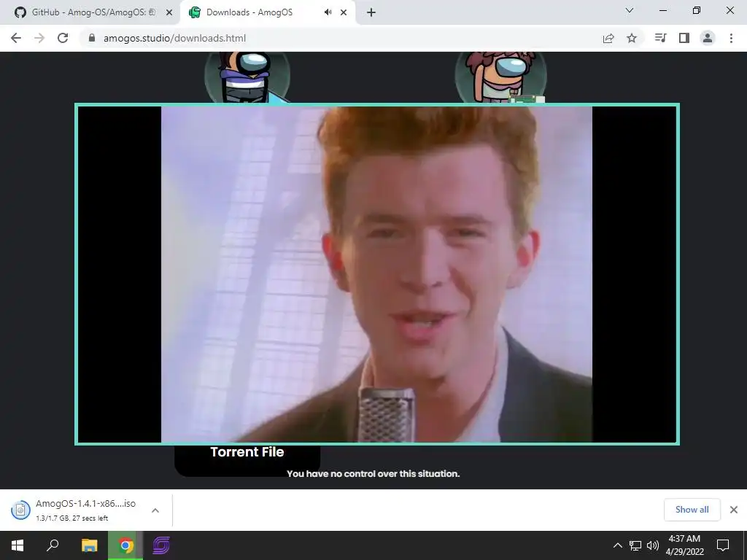
Task: Share this page from the address bar
Action: (608, 38)
